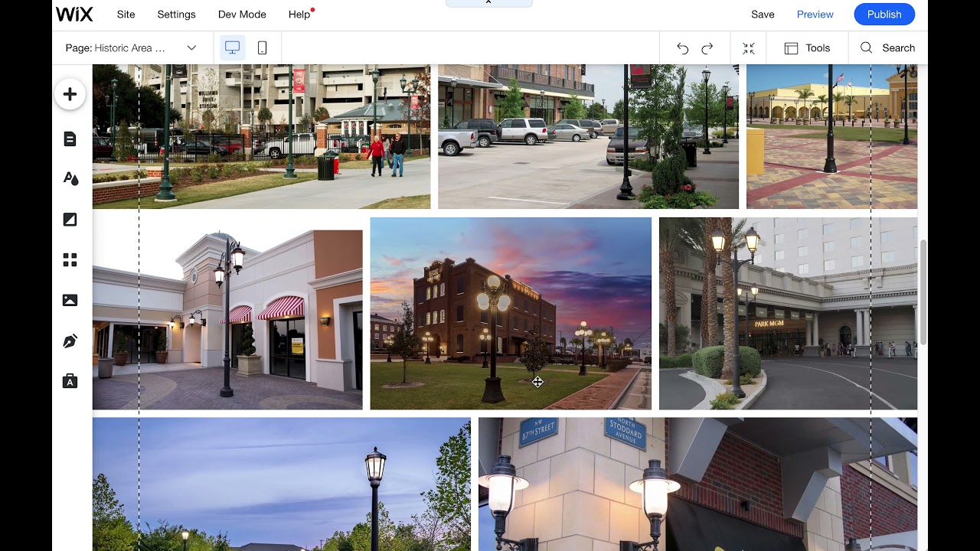Expand the Page selector dropdown
This screenshot has height=551, width=980.
pos(131,47)
